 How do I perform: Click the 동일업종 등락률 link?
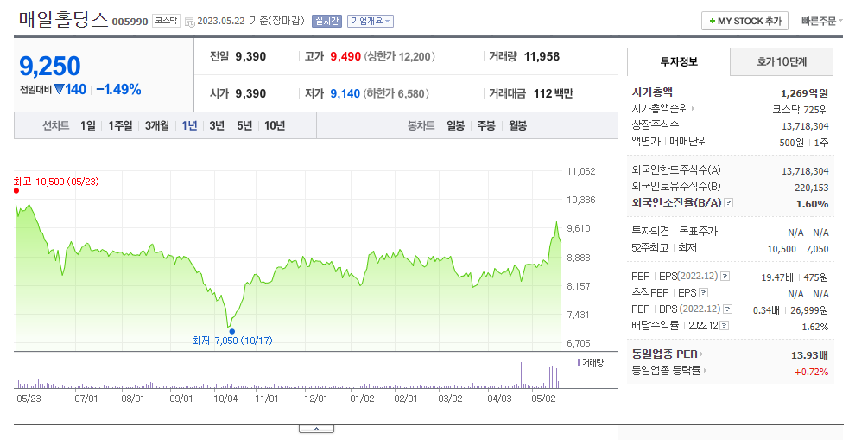coord(666,370)
